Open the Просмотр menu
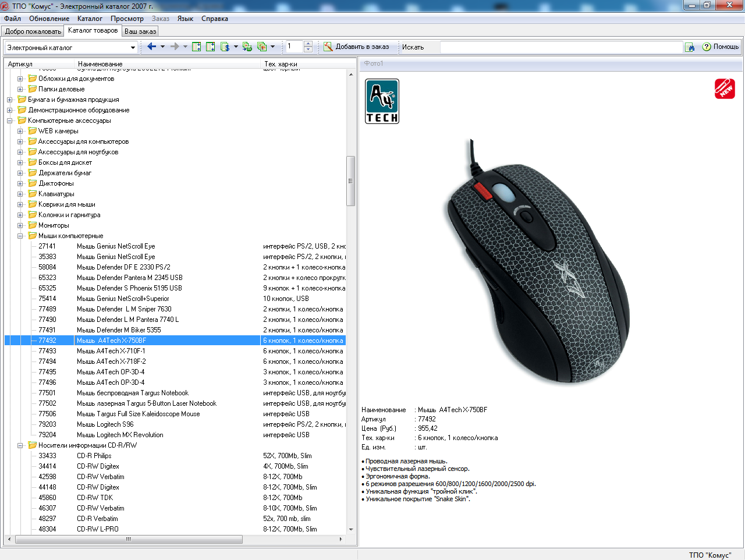The height and width of the screenshot is (560, 745). (127, 19)
